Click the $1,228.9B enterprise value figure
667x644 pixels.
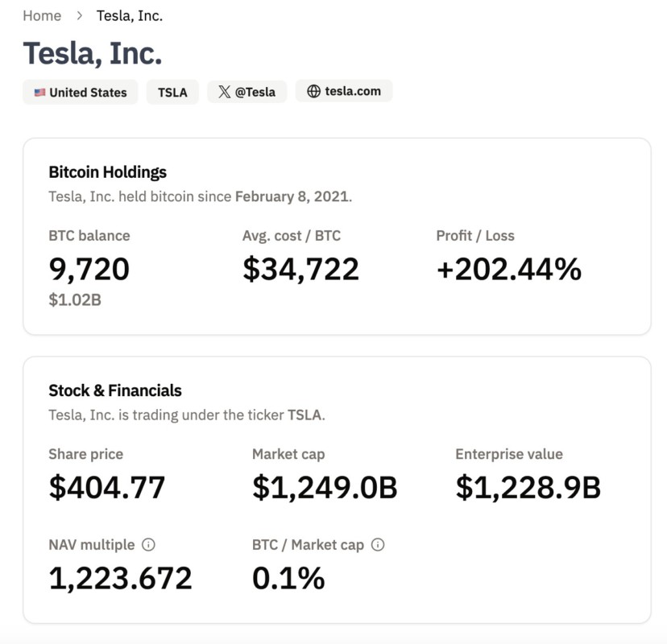pyautogui.click(x=528, y=487)
